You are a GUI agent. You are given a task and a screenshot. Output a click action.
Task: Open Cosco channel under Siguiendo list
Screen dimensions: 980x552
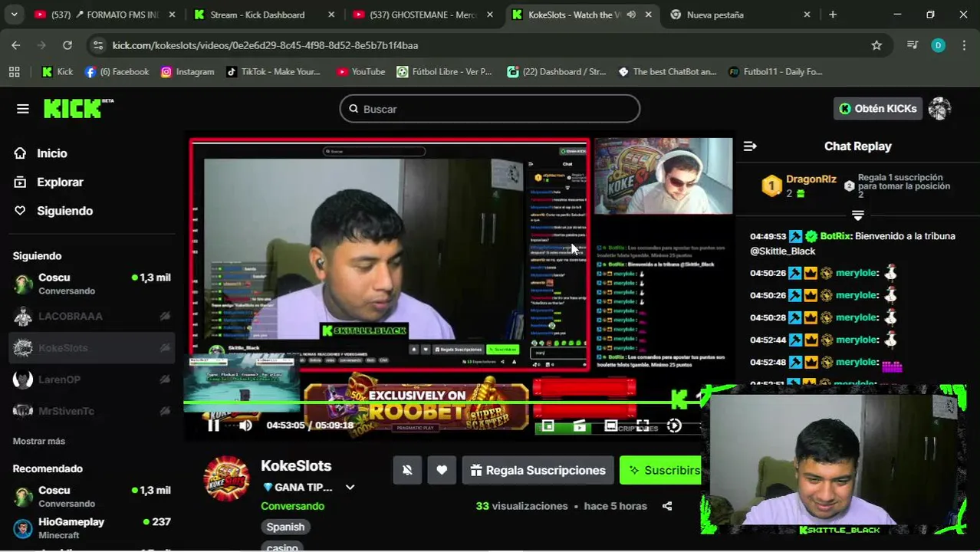coord(92,284)
